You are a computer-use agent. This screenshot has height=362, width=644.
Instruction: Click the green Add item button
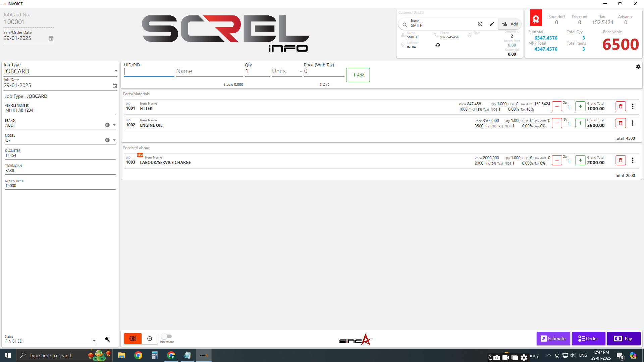click(358, 75)
